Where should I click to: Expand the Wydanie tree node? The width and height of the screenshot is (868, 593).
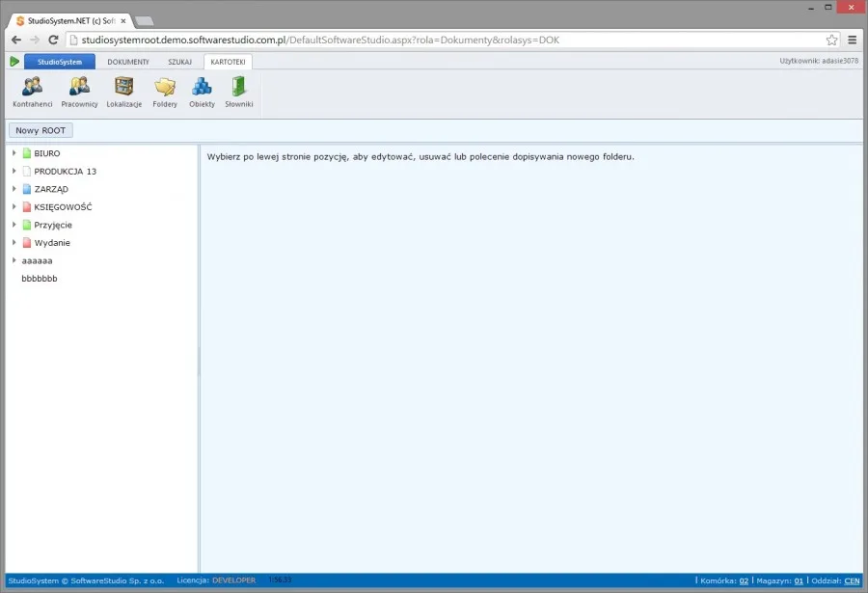click(x=14, y=242)
